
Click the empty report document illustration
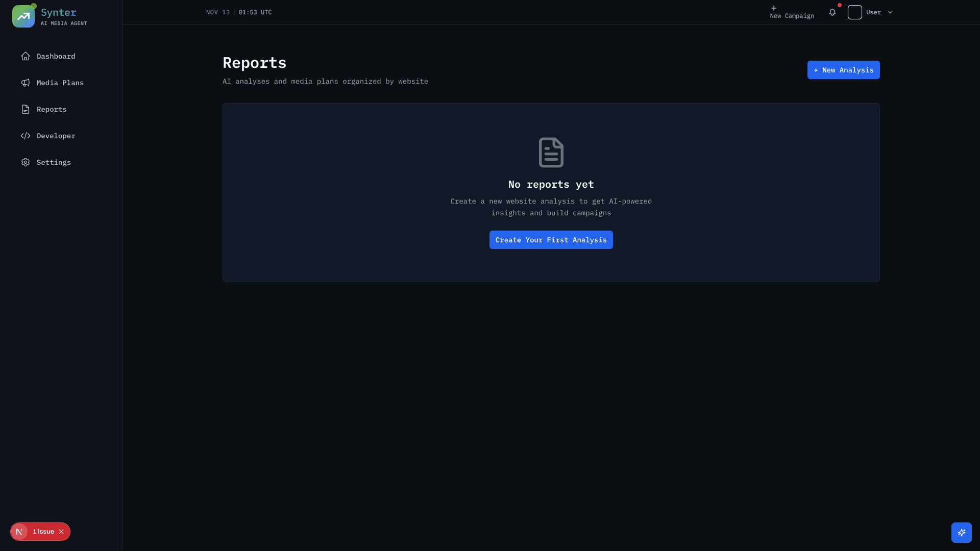point(551,152)
